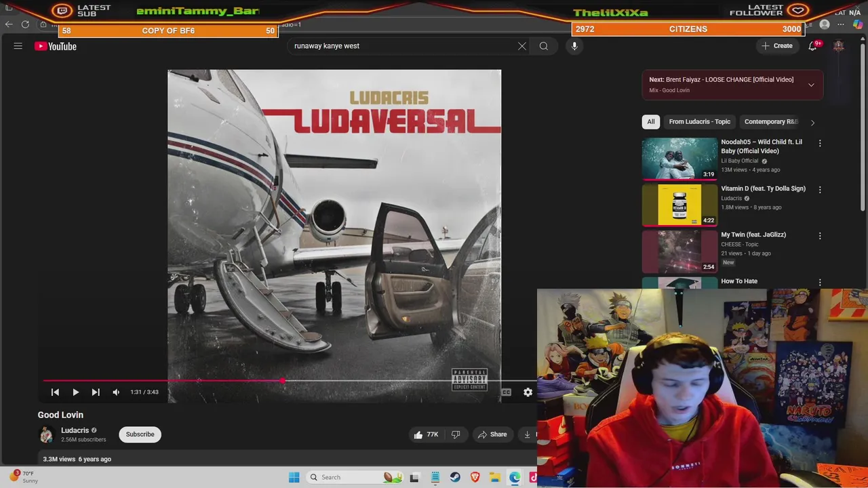The image size is (868, 488).
Task: Click the 'Mix - Good Lovin' label
Action: pos(669,90)
